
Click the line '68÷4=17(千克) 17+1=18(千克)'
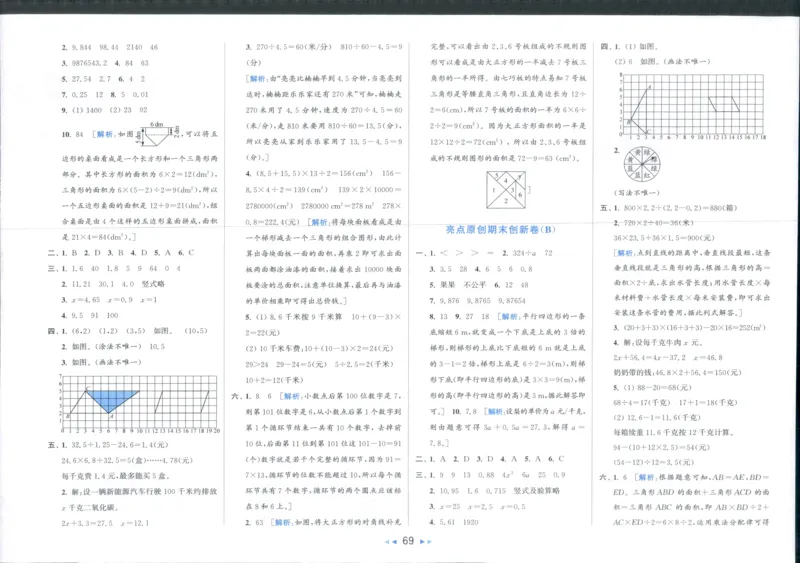675,402
